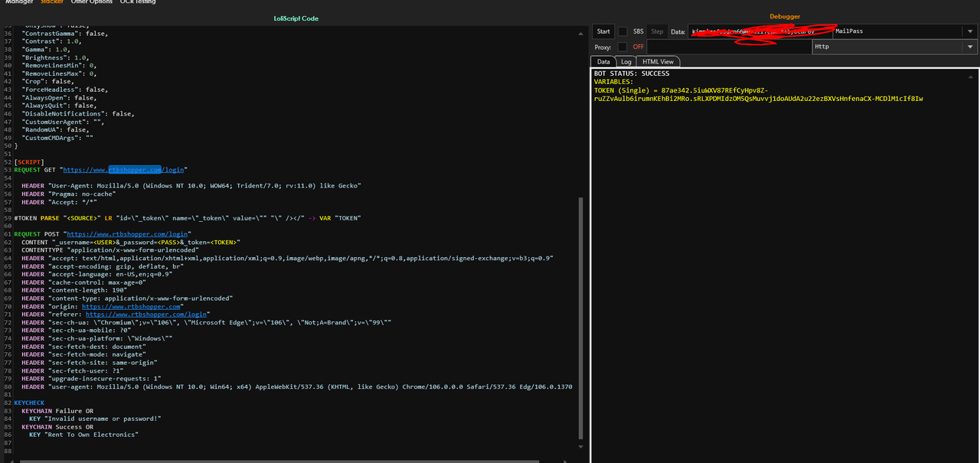Switch to the Log tab
The image size is (980, 463).
tap(626, 61)
